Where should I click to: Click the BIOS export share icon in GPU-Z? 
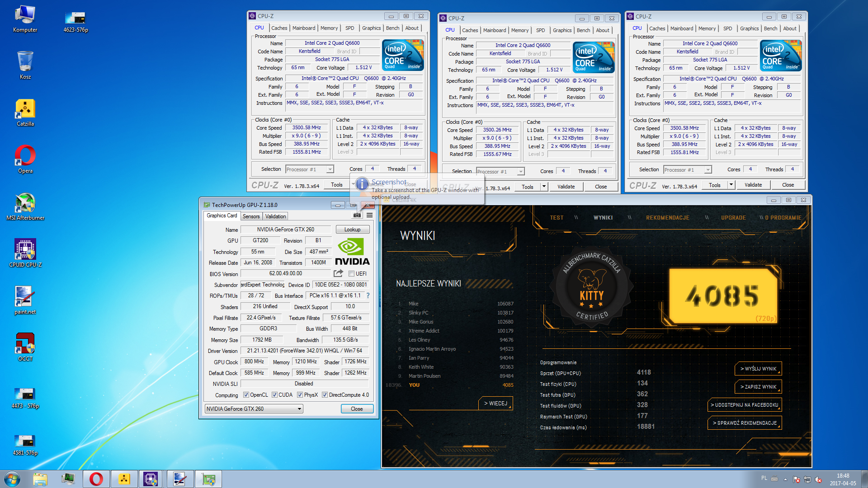(x=338, y=273)
